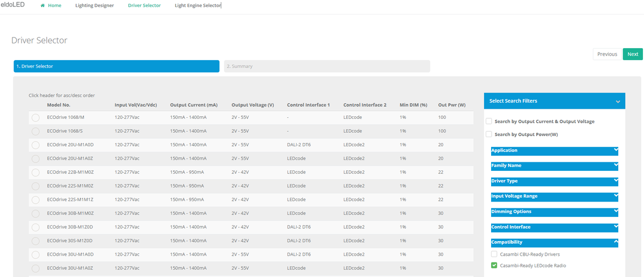The width and height of the screenshot is (644, 277).
Task: Sort by Model No. column header
Action: pos(59,105)
